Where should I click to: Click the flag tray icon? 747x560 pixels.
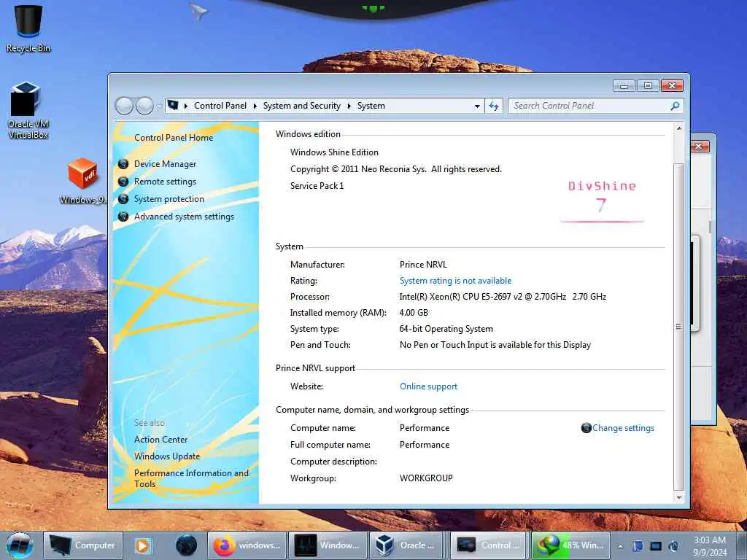click(638, 546)
